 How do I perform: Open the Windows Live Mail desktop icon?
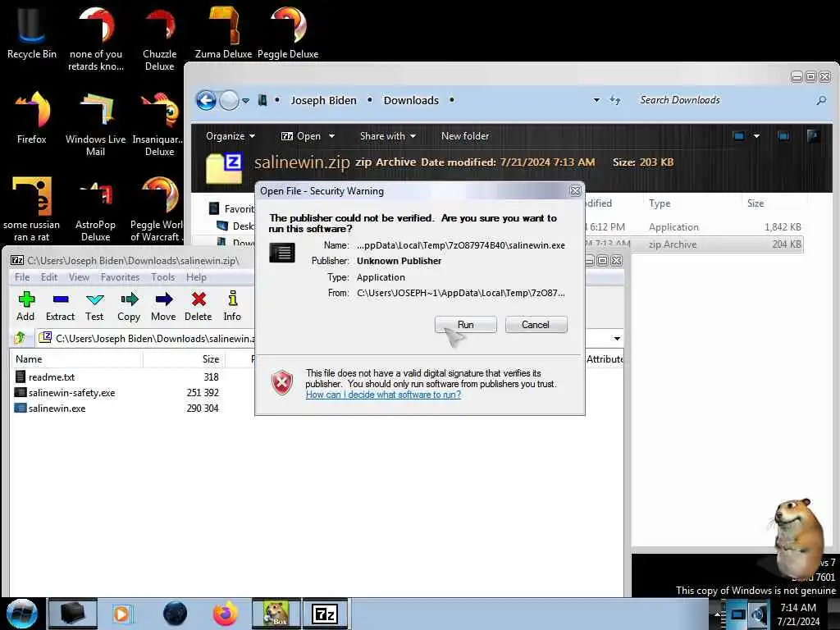(95, 124)
